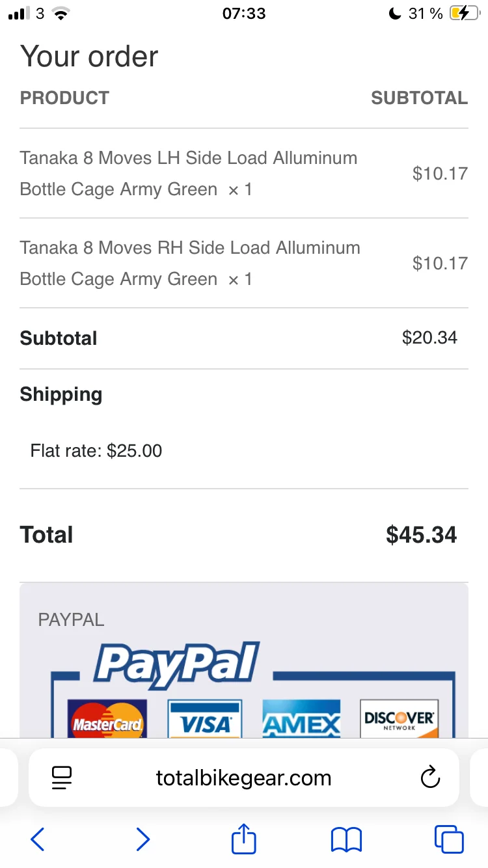This screenshot has height=868, width=488.
Task: Click the AMEX card logo
Action: pos(301,720)
